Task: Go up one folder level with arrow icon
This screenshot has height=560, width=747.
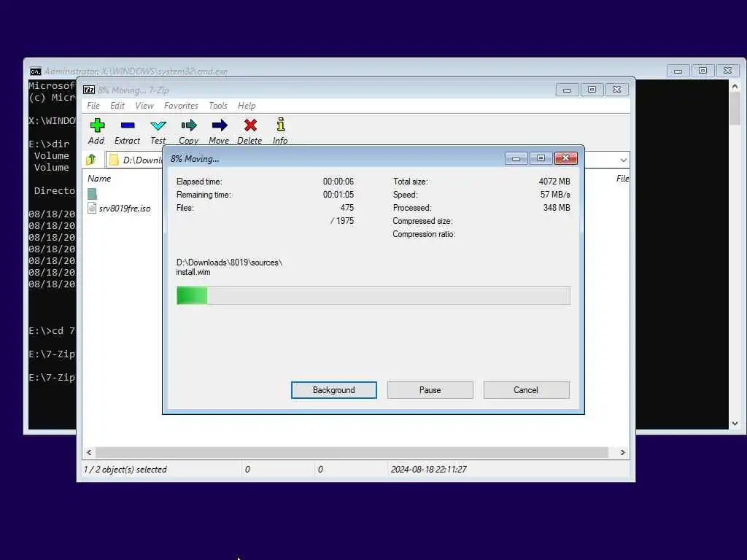Action: point(91,160)
